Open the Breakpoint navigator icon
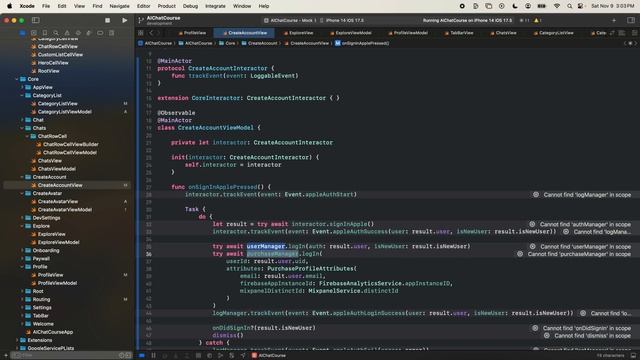This screenshot has width=640, height=360. (100, 33)
